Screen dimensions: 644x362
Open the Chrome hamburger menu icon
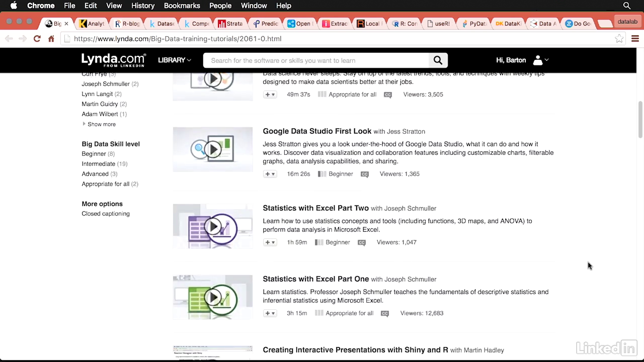tap(635, 39)
